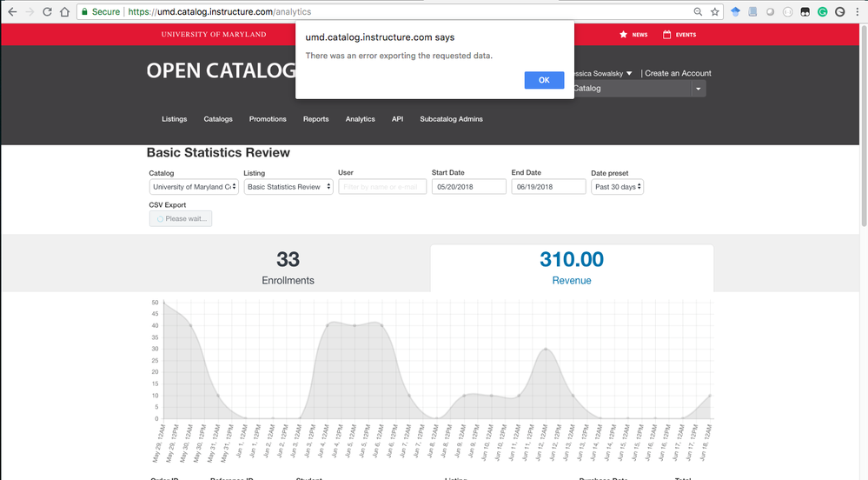Image resolution: width=868 pixels, height=480 pixels.
Task: Click the Create an Account link
Action: click(678, 73)
